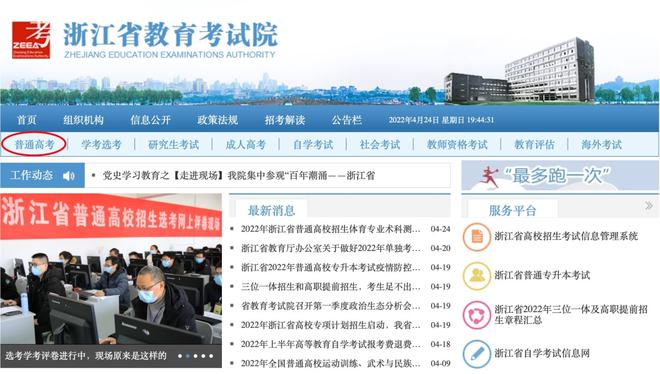Switch to the 最新消息 tab
This screenshot has width=660, height=374.
[271, 210]
